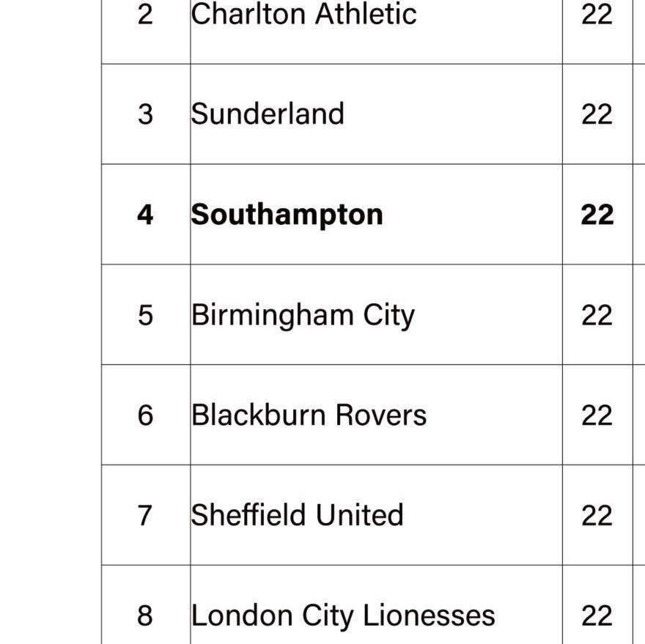
Task: Select Southampton's bold played value 22
Action: pyautogui.click(x=597, y=215)
